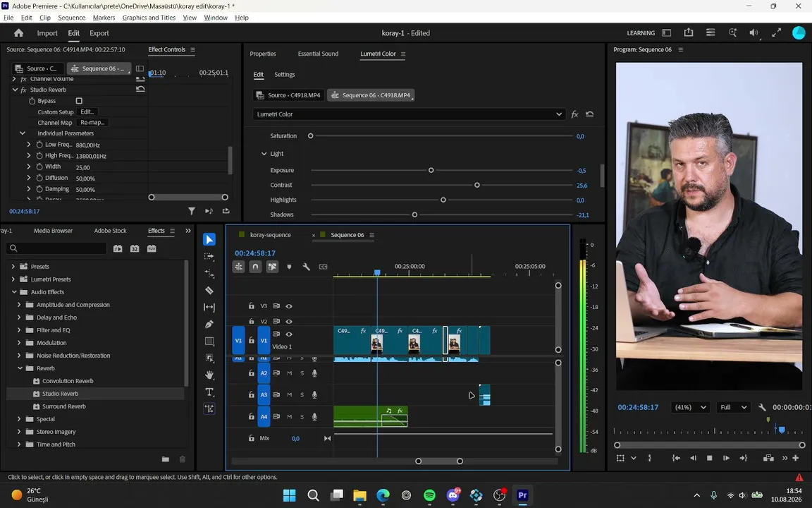Adjust the Contrast slider handle
The height and width of the screenshot is (508, 812).
point(477,185)
